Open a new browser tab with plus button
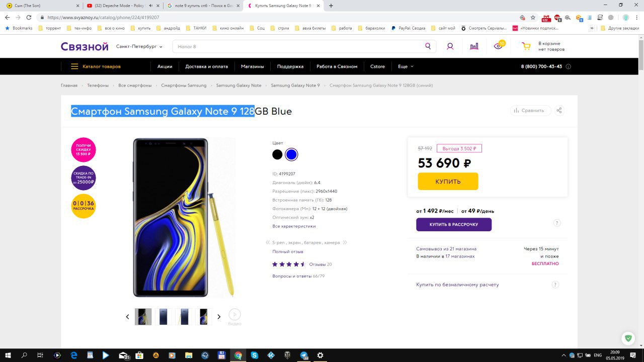The width and height of the screenshot is (644, 362). [331, 6]
